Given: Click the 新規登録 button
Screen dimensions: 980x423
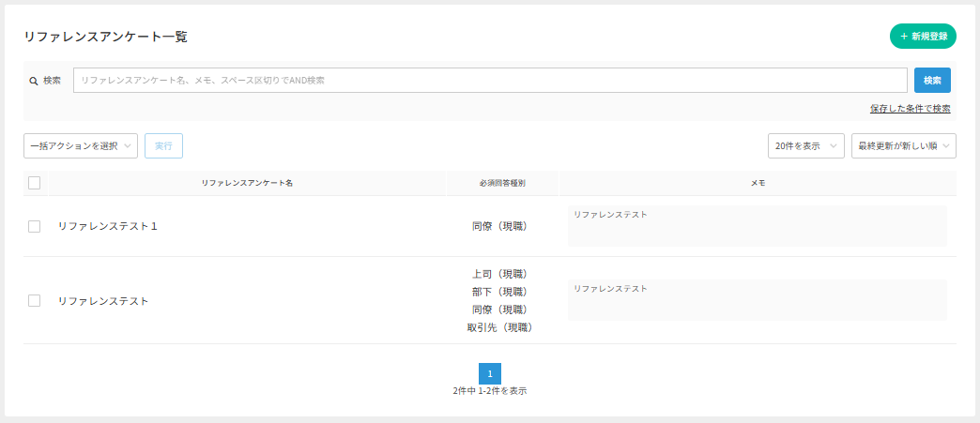Looking at the screenshot, I should 923,37.
